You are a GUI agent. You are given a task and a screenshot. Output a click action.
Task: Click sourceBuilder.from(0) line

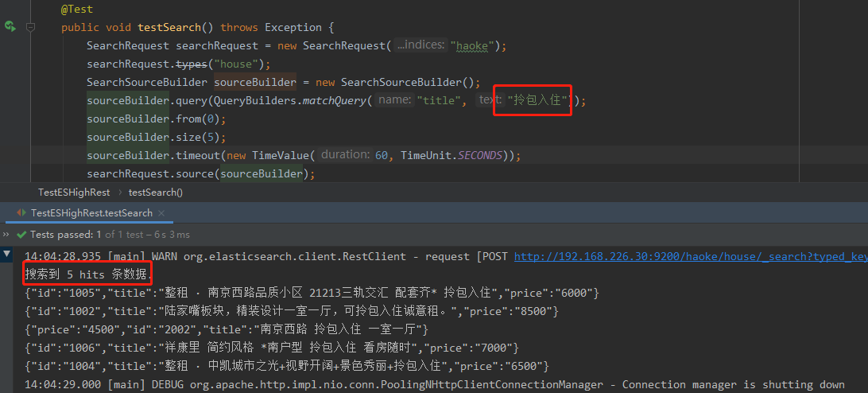coord(157,119)
